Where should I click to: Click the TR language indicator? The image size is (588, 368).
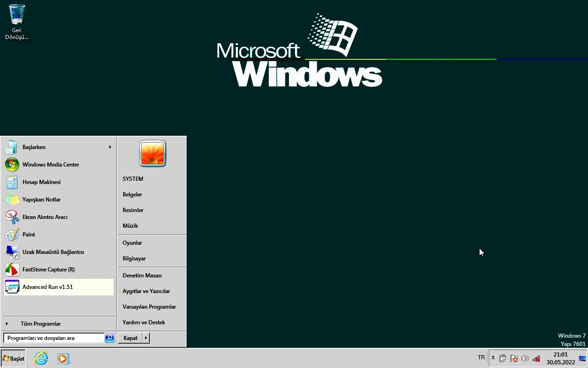pos(481,357)
